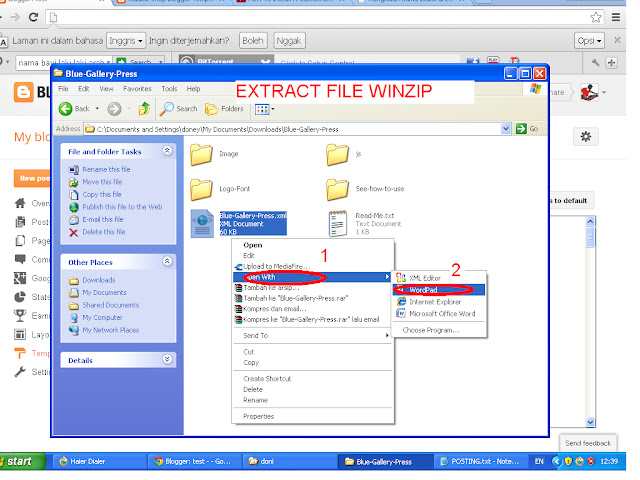This screenshot has height=480, width=640.
Task: Go to Downloads in Other Places
Action: [99, 280]
